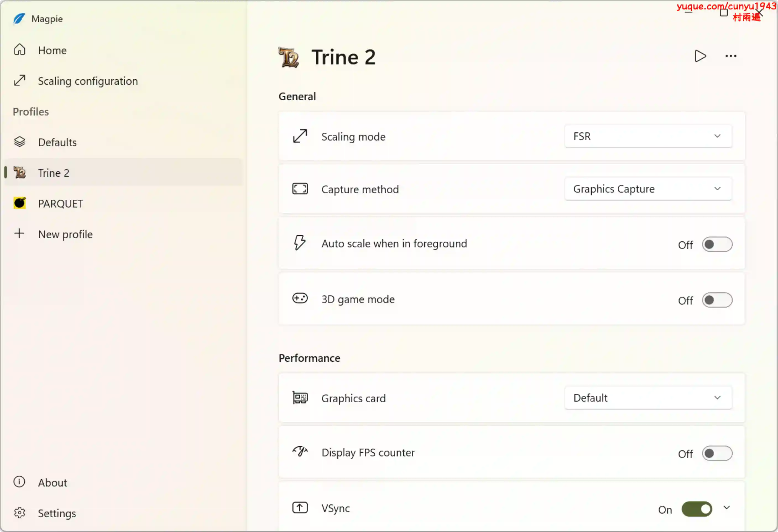Expand the VSync options chevron
This screenshot has width=778, height=532.
(727, 508)
